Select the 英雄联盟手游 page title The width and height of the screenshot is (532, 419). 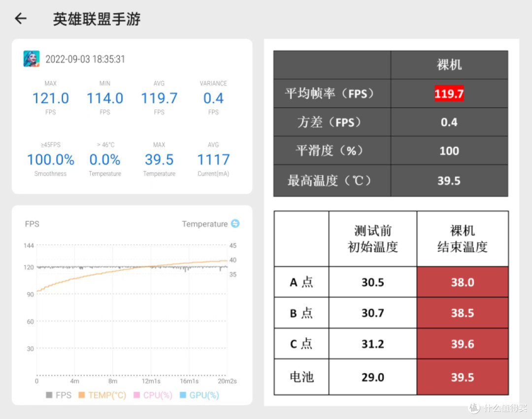tap(97, 19)
